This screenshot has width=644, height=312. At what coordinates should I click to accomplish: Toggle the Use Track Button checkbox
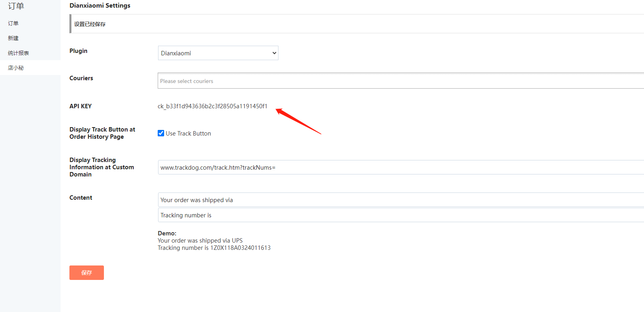(x=161, y=133)
